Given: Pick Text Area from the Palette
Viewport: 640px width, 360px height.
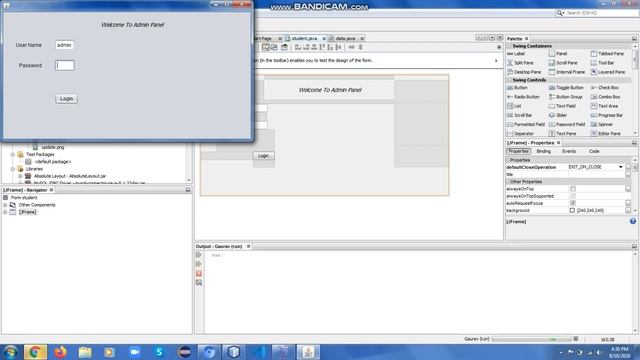Looking at the screenshot, I should 604,106.
